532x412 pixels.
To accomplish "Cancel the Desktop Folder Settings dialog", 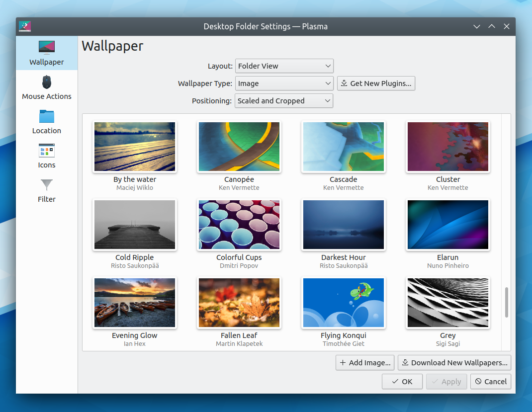I will tap(490, 381).
